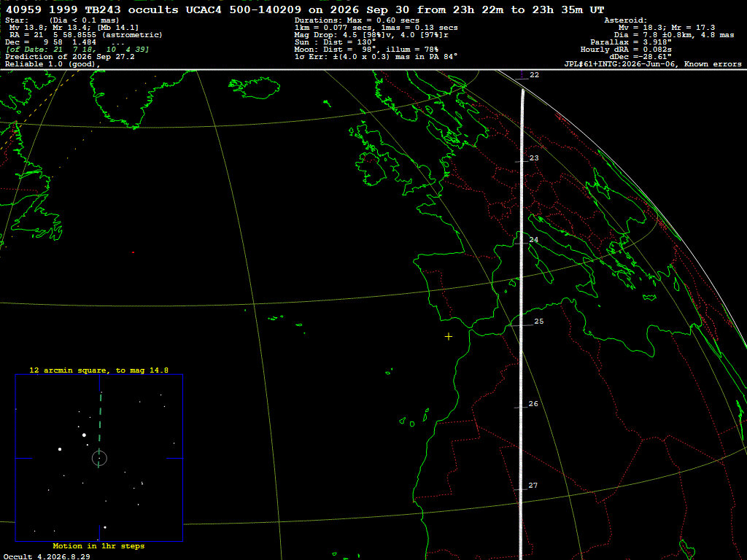The height and width of the screenshot is (560, 747).
Task: Click the brightest star in the finder chart
Action: [85, 435]
